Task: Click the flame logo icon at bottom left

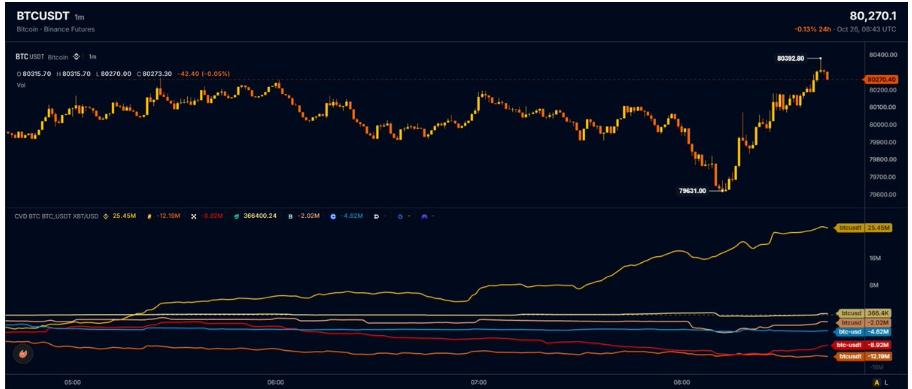Action: pyautogui.click(x=23, y=353)
